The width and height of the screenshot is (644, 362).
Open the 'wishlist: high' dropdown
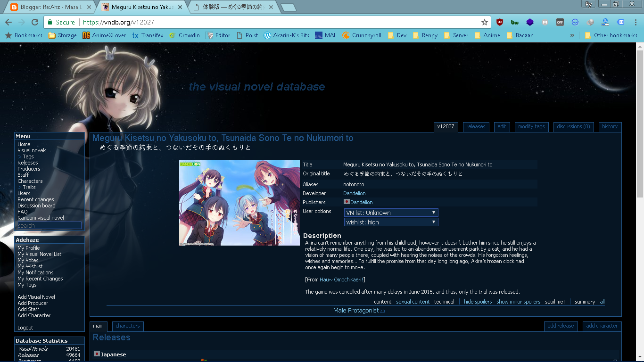tap(391, 222)
